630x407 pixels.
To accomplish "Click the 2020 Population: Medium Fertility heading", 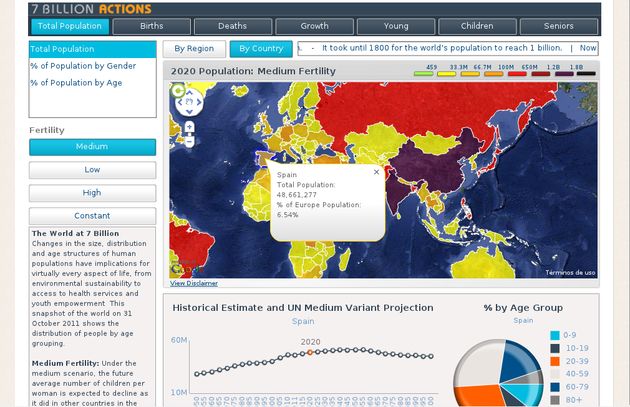I will click(253, 71).
